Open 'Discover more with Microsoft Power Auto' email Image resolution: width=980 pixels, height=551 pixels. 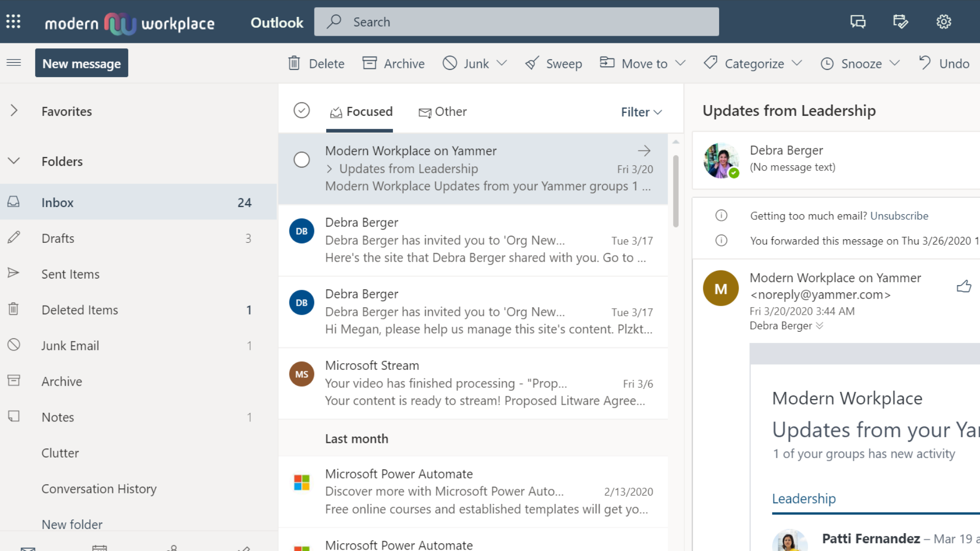click(x=473, y=492)
